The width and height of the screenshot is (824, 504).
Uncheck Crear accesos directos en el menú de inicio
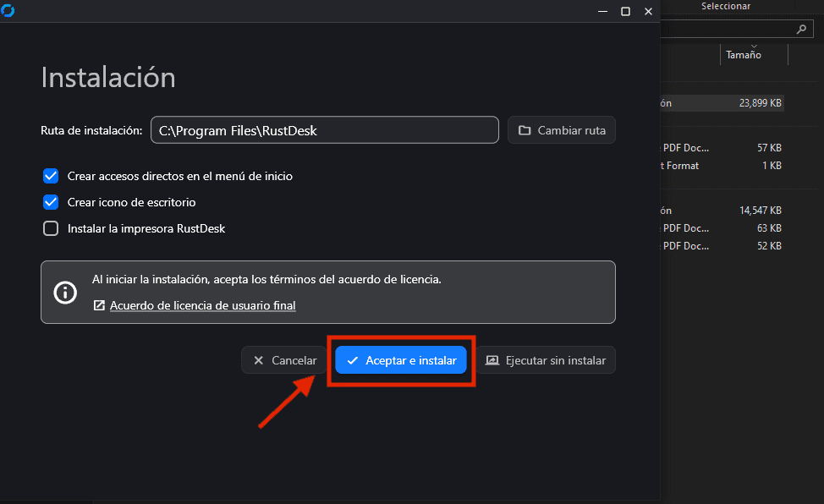[51, 176]
